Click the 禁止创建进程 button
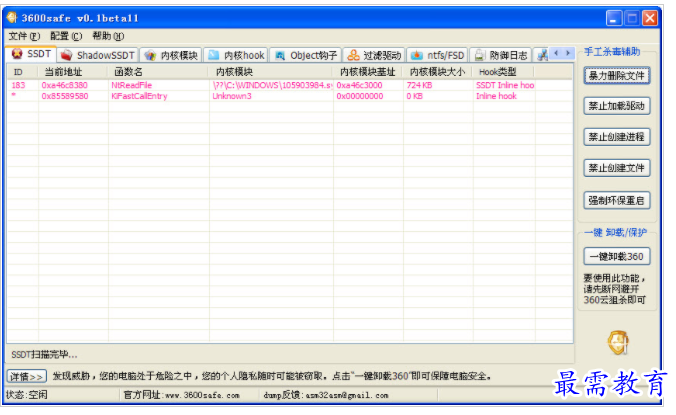This screenshot has height=415, width=676. point(617,137)
